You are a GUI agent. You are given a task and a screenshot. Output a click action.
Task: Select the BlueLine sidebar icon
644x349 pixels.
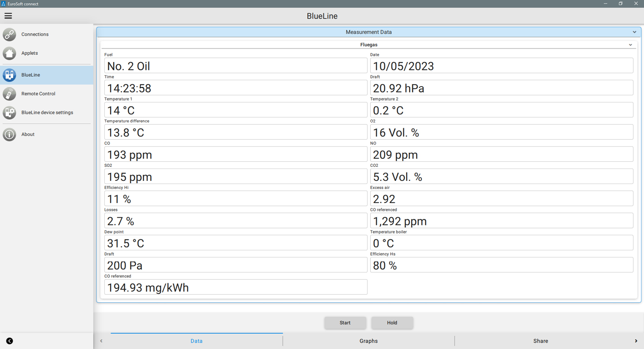point(10,75)
